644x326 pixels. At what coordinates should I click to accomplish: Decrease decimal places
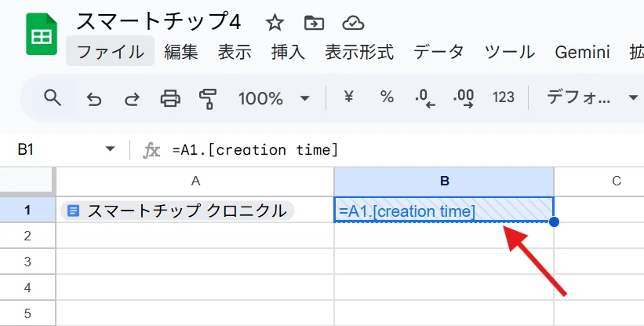tap(424, 98)
